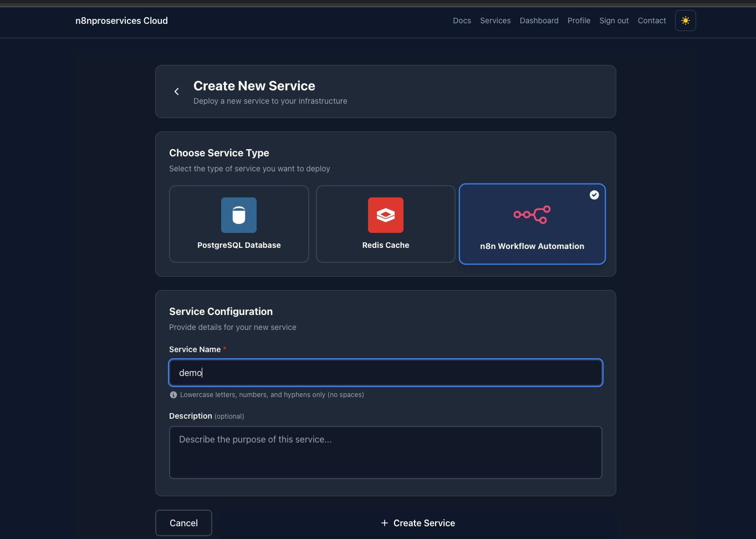The width and height of the screenshot is (756, 539).
Task: Expand the Choose Service Type section
Action: pyautogui.click(x=219, y=152)
